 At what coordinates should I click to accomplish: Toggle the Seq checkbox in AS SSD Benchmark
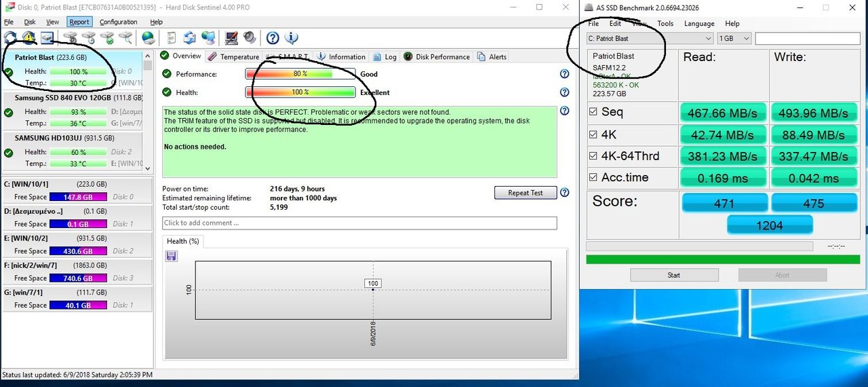(x=593, y=112)
